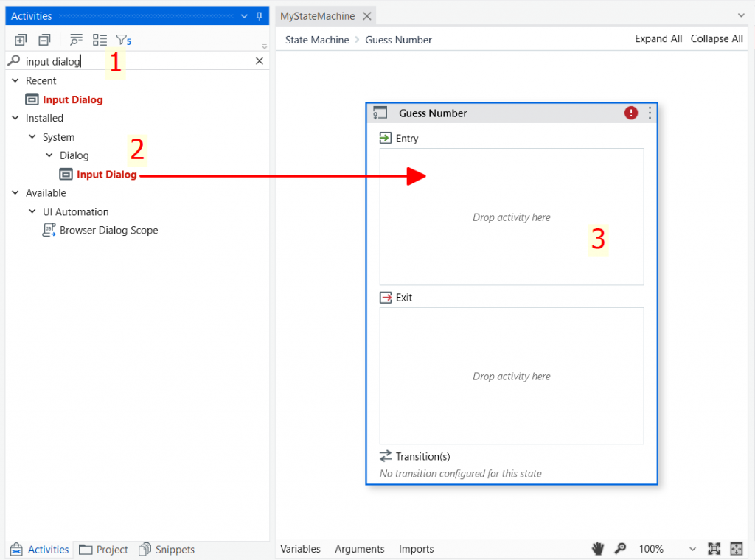
Task: Click the Activities toolbar overflow chevron
Action: pos(265,46)
